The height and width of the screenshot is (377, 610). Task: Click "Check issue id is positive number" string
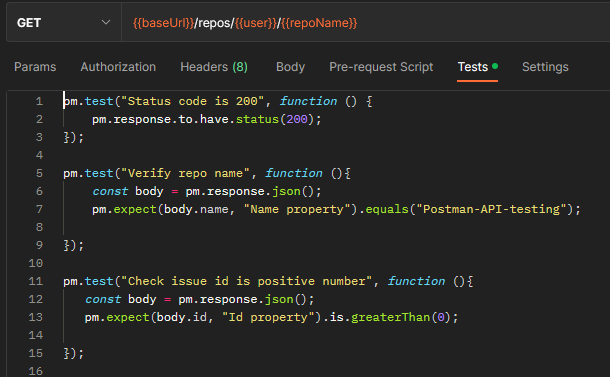(247, 281)
